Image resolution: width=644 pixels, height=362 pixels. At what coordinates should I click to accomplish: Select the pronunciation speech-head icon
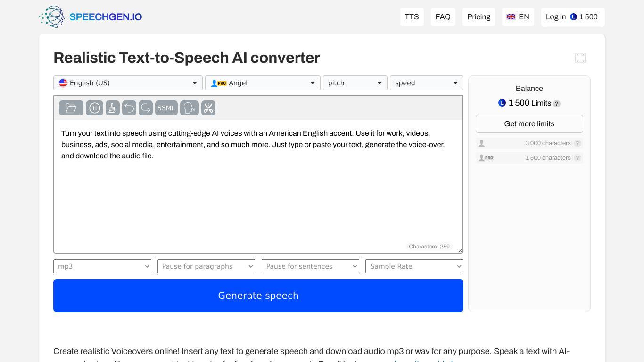pyautogui.click(x=189, y=108)
